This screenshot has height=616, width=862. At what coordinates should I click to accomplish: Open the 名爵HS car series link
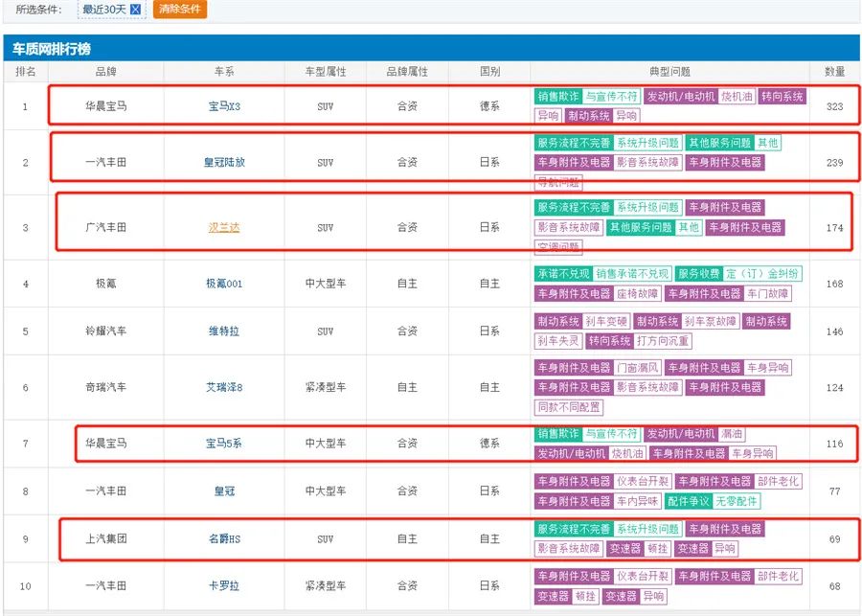[x=224, y=539]
